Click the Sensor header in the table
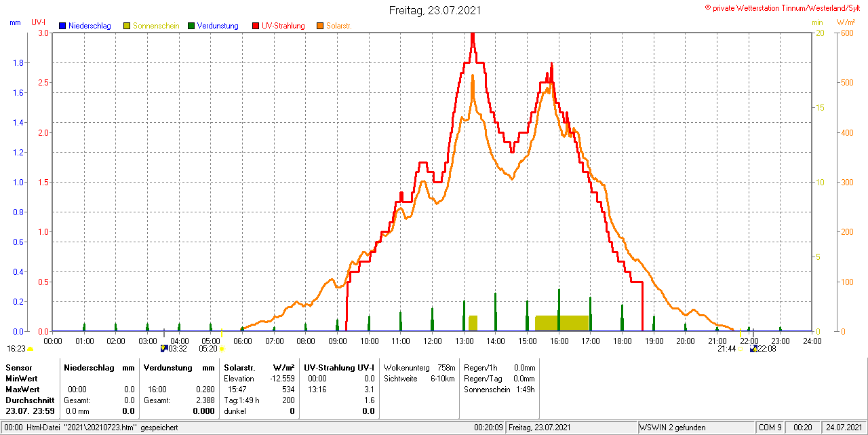Screen dimensions: 868x435 pos(18,367)
